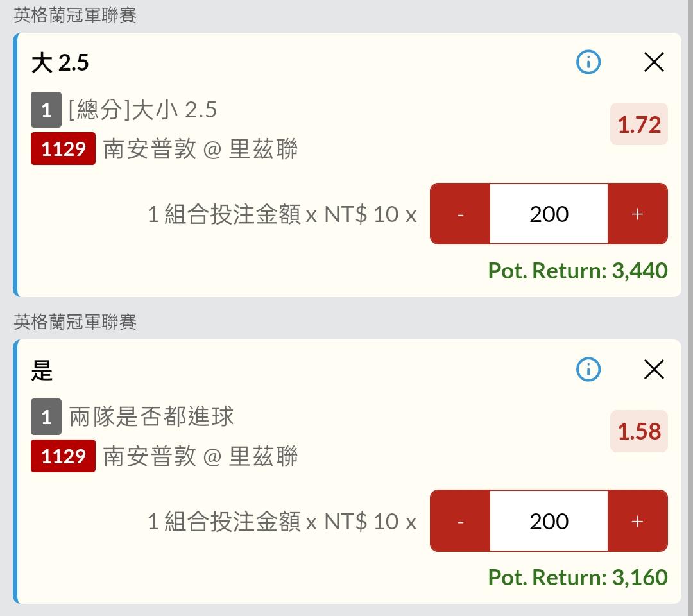Increase stake multiplier on 大 2.5 bet
The image size is (693, 616).
pos(637,214)
